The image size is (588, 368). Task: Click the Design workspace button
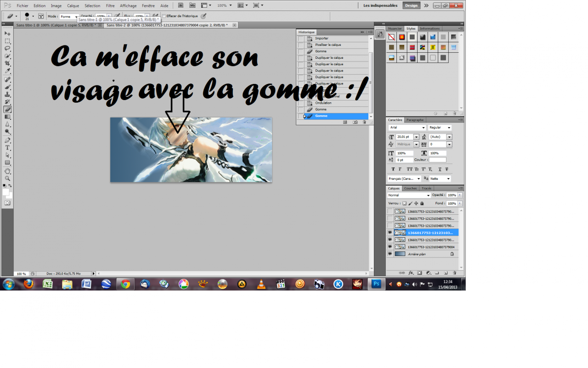click(x=411, y=6)
